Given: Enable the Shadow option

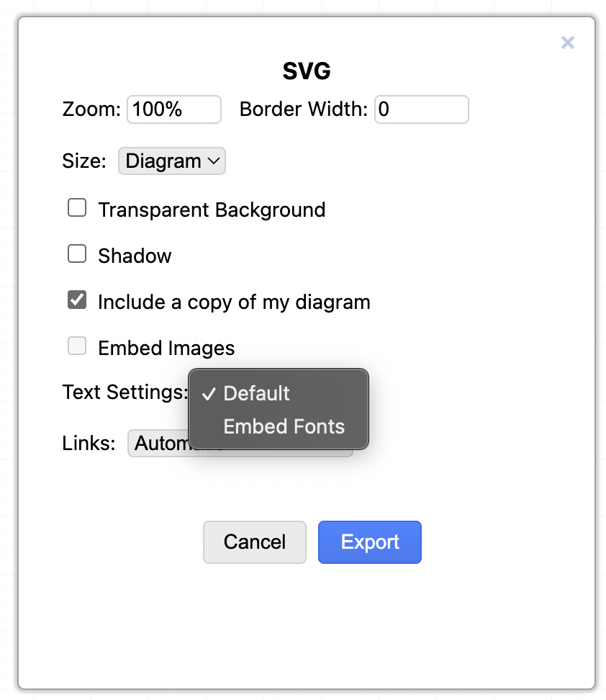Looking at the screenshot, I should pyautogui.click(x=77, y=253).
